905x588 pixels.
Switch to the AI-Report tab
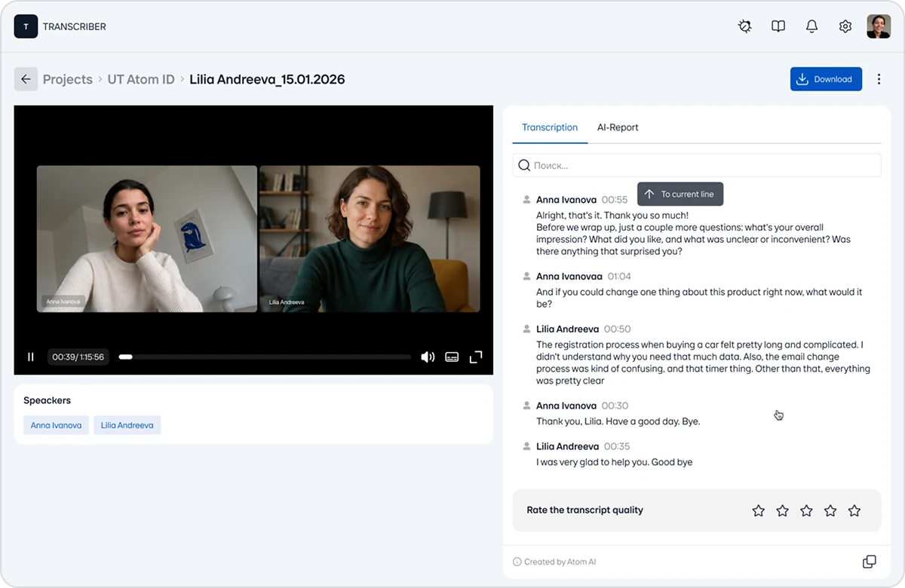point(618,127)
